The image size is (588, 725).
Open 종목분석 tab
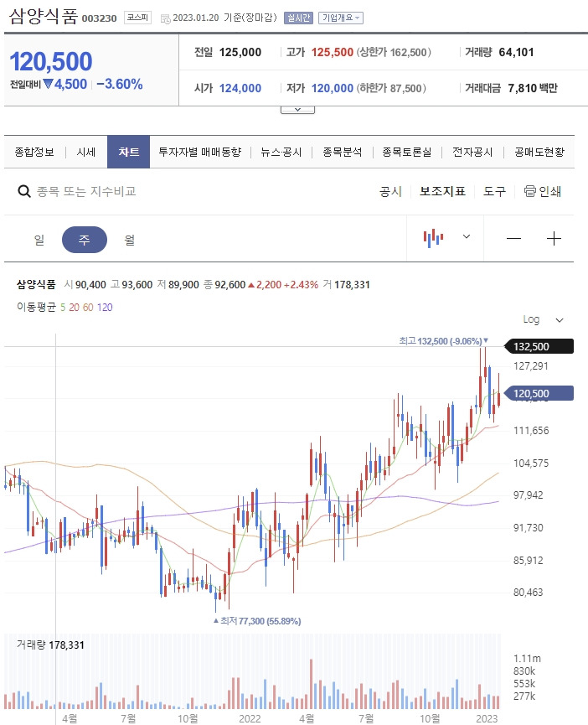tap(343, 152)
